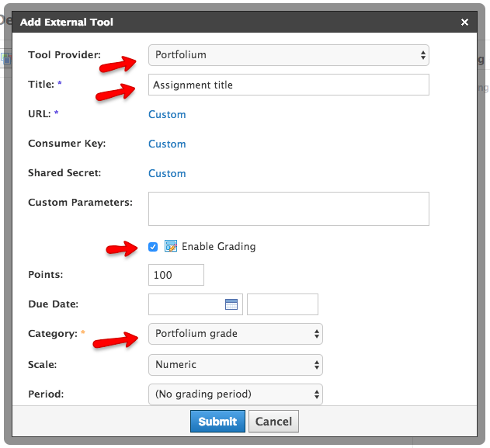Click the Due Date label

coord(53,304)
